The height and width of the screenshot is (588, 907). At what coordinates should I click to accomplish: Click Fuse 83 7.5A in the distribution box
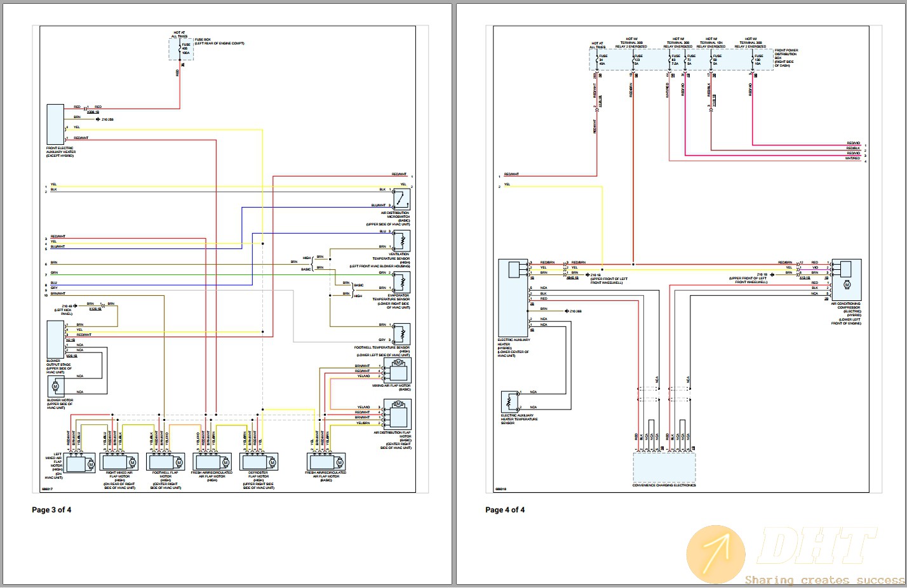pyautogui.click(x=676, y=60)
